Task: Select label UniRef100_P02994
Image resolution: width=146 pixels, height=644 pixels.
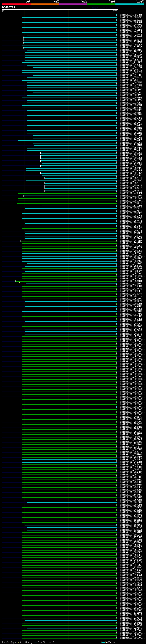Action: (131, 268)
